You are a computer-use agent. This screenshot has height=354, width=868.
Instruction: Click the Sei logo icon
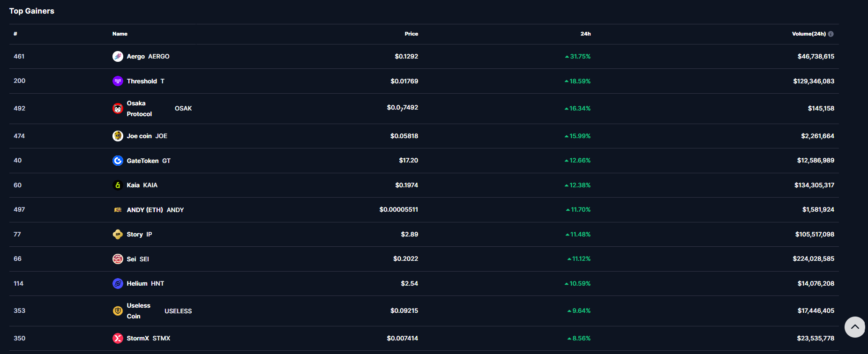[118, 259]
